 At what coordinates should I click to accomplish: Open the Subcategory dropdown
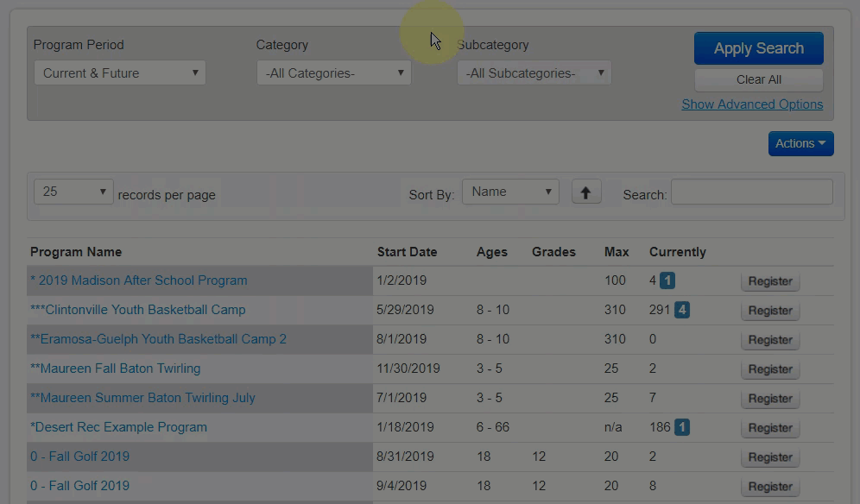534,73
